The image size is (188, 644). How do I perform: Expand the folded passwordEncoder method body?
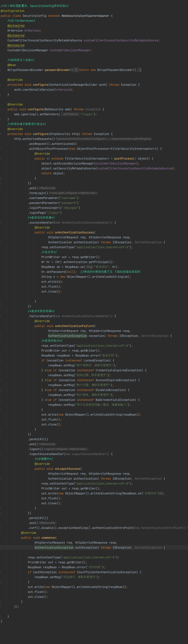point(76,70)
